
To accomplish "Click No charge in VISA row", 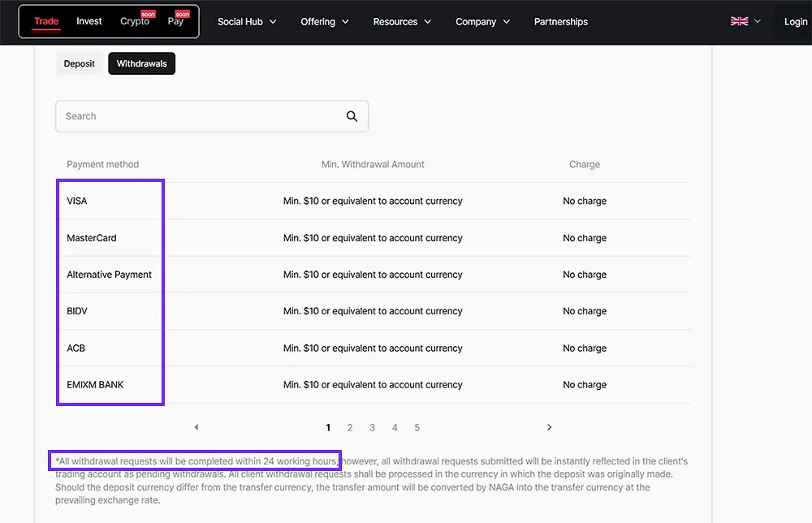I will tap(585, 201).
